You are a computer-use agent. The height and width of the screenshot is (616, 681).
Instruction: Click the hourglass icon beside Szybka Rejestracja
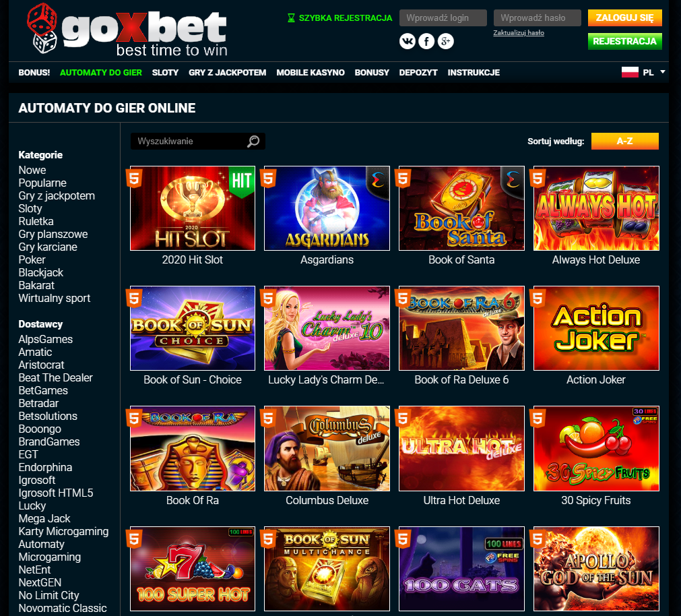click(291, 18)
